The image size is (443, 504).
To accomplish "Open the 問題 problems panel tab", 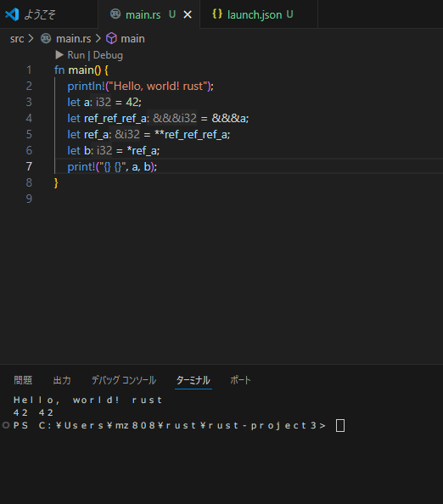I will point(23,380).
